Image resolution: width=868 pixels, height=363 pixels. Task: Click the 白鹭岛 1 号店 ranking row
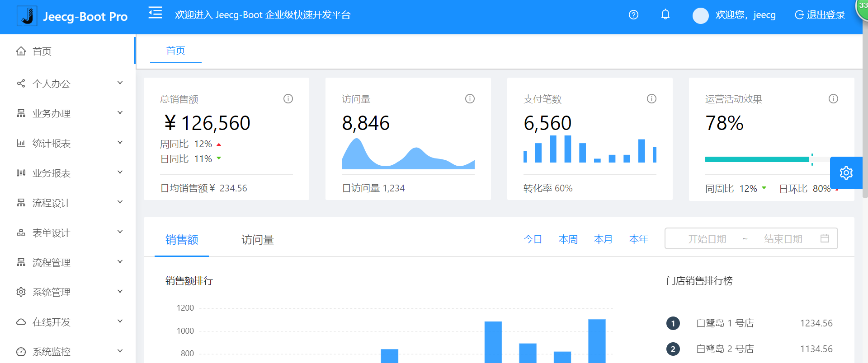pos(750,323)
